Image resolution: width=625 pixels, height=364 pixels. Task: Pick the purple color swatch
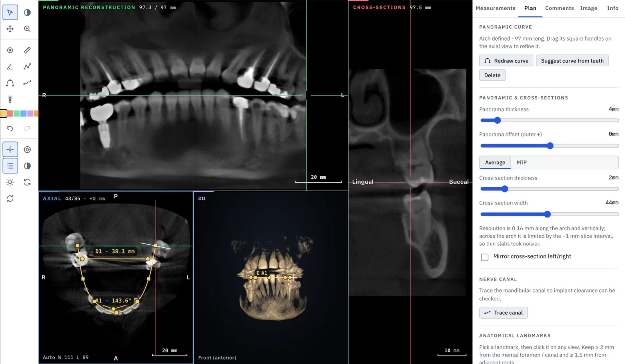coord(30,114)
